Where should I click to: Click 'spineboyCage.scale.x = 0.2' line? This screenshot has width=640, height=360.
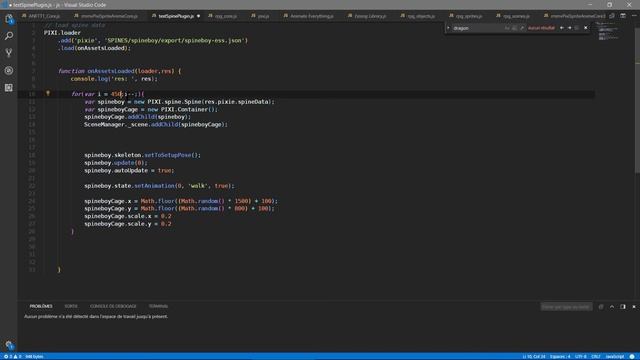pyautogui.click(x=128, y=216)
